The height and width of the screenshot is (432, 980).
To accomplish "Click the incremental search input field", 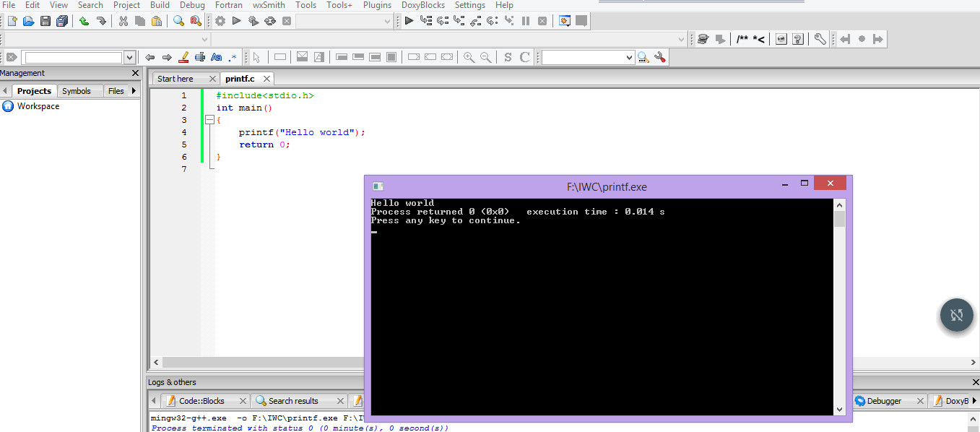I will (x=74, y=57).
